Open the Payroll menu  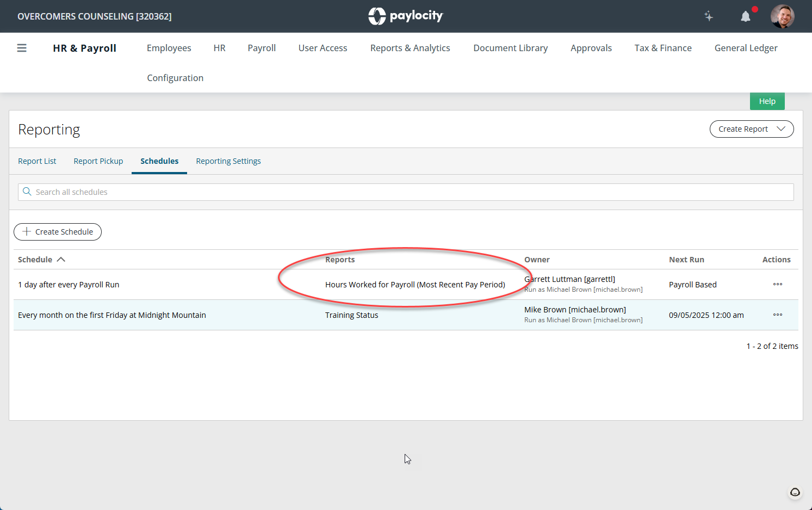[262, 48]
